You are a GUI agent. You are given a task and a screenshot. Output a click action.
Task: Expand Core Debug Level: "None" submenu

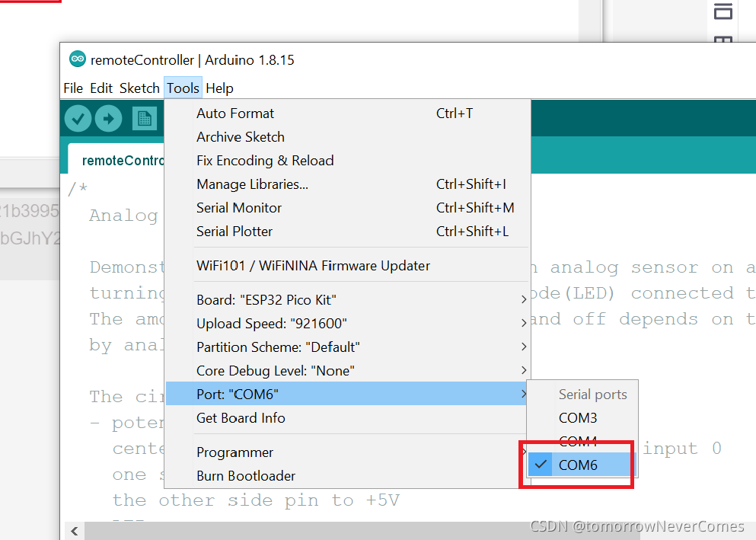pyautogui.click(x=347, y=371)
